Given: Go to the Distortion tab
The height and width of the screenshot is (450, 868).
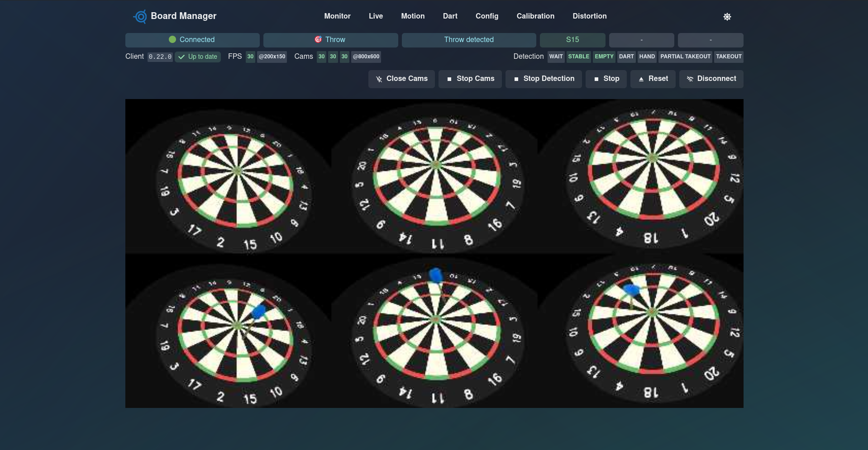Looking at the screenshot, I should (589, 16).
